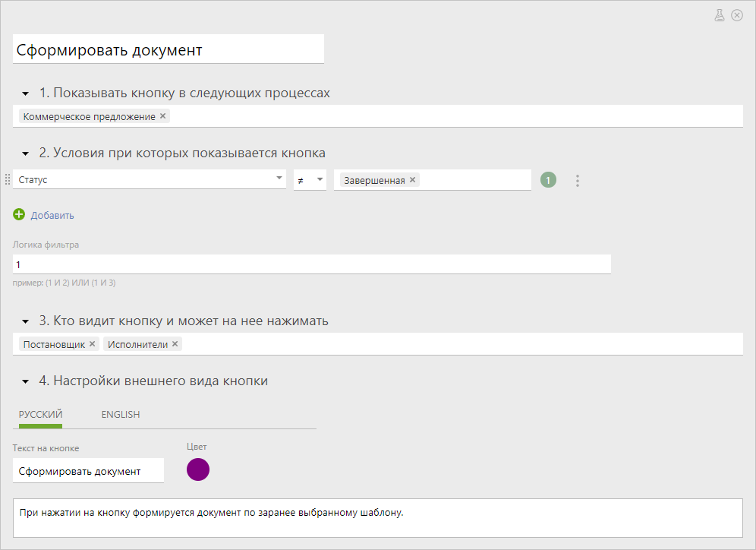This screenshot has width=756, height=550.
Task: Click the condition number 1 badge
Action: pos(548,180)
